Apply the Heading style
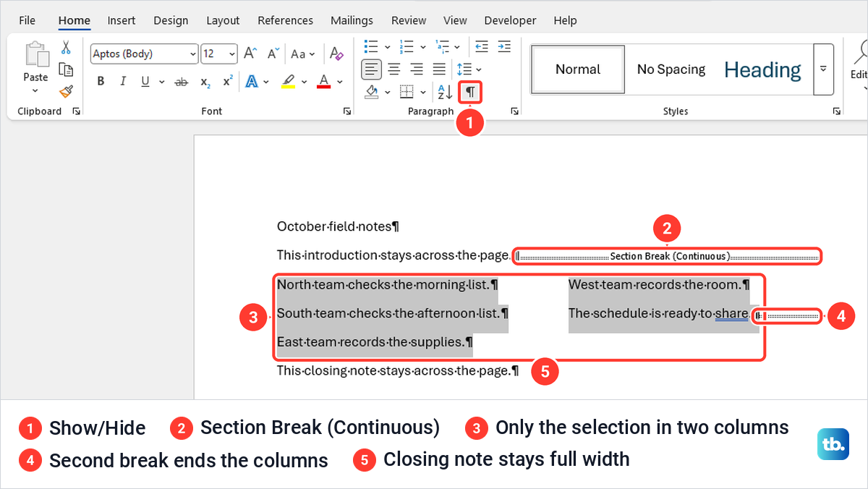Screen dimensions: 868x489 pos(762,69)
